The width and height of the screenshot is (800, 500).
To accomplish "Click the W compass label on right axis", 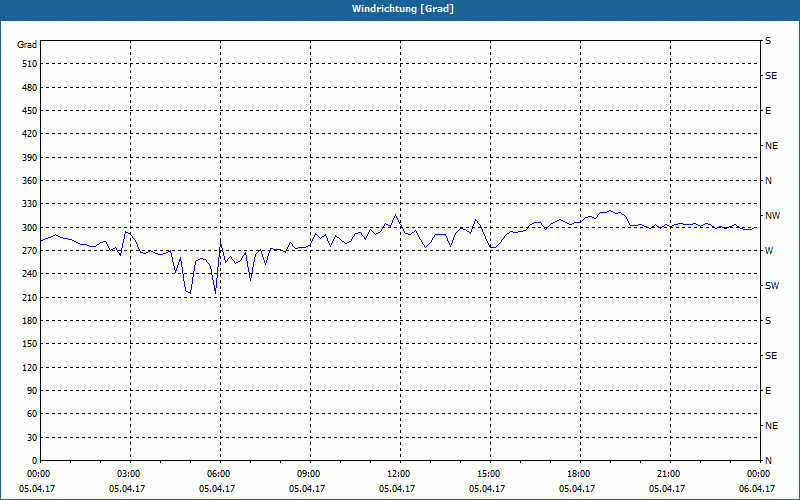I will (769, 251).
